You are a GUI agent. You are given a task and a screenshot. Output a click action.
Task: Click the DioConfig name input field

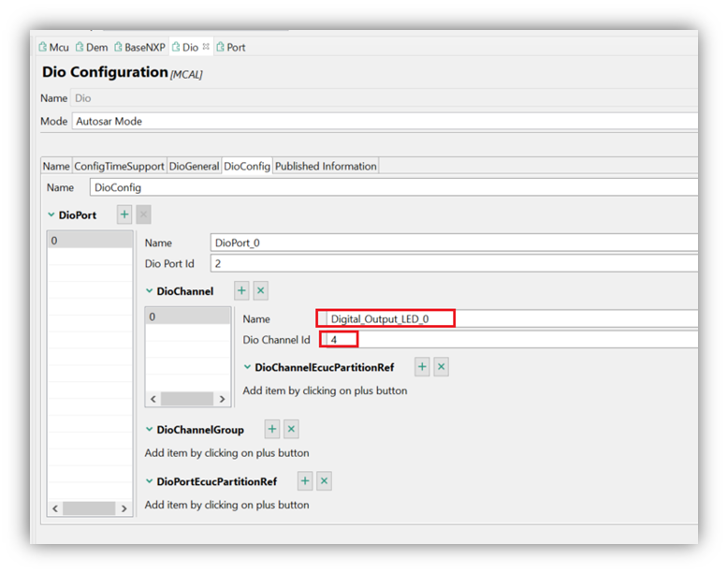[x=394, y=188]
